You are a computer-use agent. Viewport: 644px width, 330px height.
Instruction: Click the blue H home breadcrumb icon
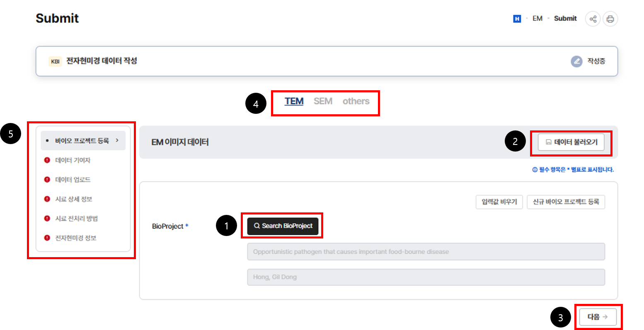[517, 19]
